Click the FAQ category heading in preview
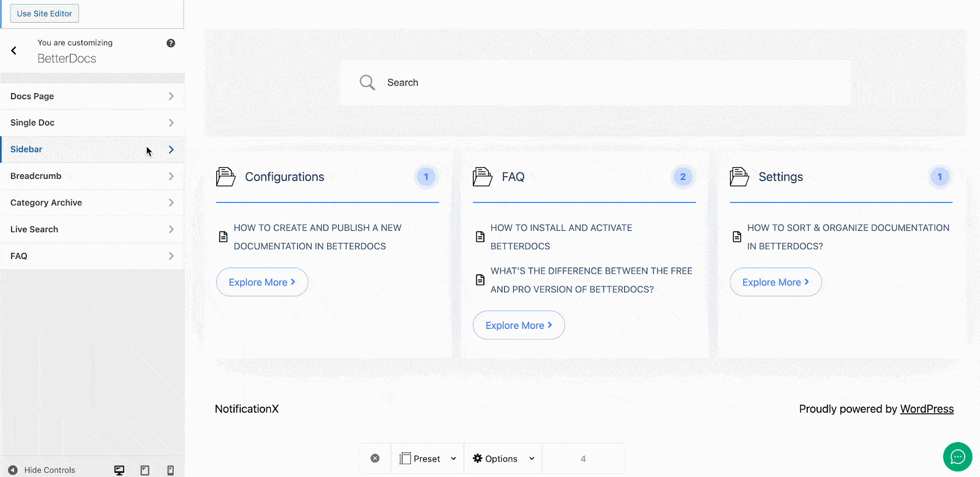980x477 pixels. click(513, 177)
